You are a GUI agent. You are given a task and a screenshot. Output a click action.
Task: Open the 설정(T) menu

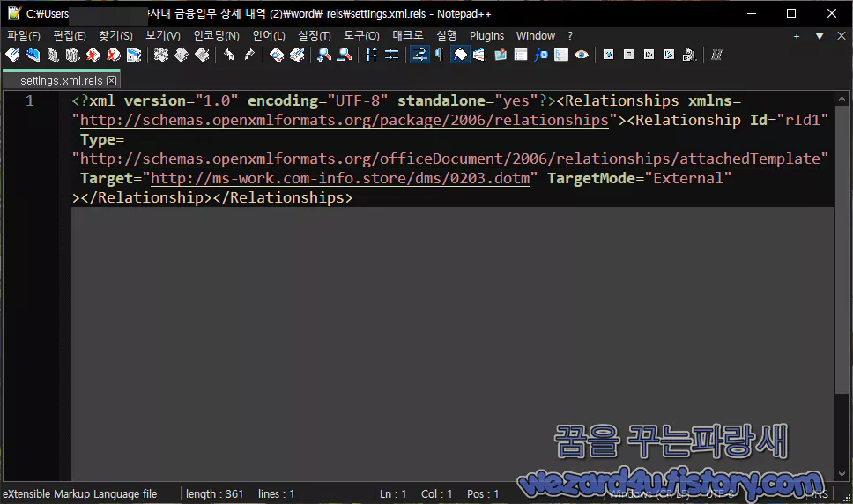(315, 36)
